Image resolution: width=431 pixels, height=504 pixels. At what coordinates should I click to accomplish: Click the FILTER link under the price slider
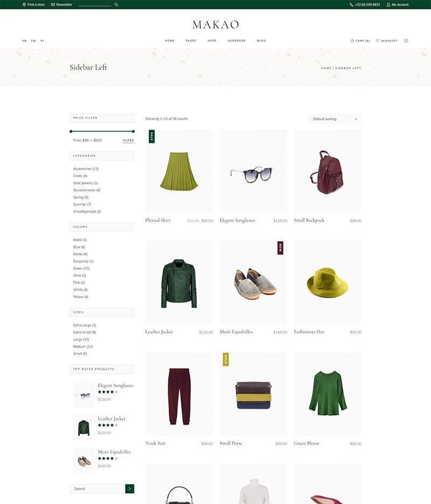coord(128,141)
